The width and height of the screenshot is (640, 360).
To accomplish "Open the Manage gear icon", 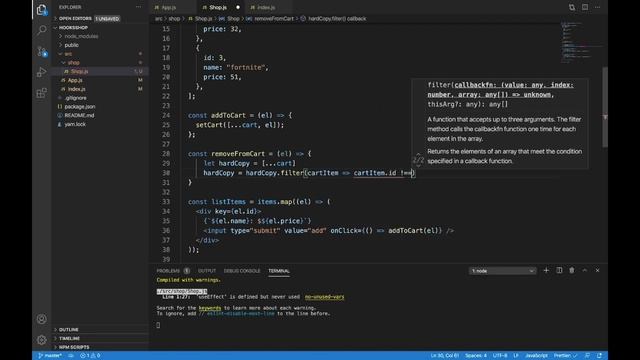I will tap(42, 339).
